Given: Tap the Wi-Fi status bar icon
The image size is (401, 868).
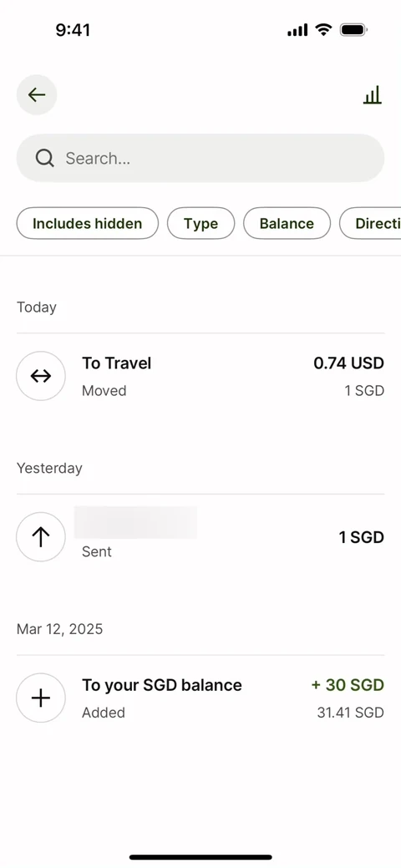Looking at the screenshot, I should (323, 30).
